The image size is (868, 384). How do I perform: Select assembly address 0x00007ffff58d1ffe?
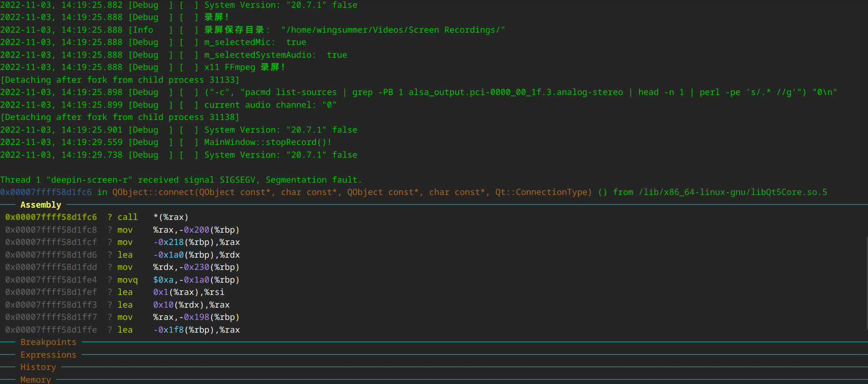pos(51,330)
